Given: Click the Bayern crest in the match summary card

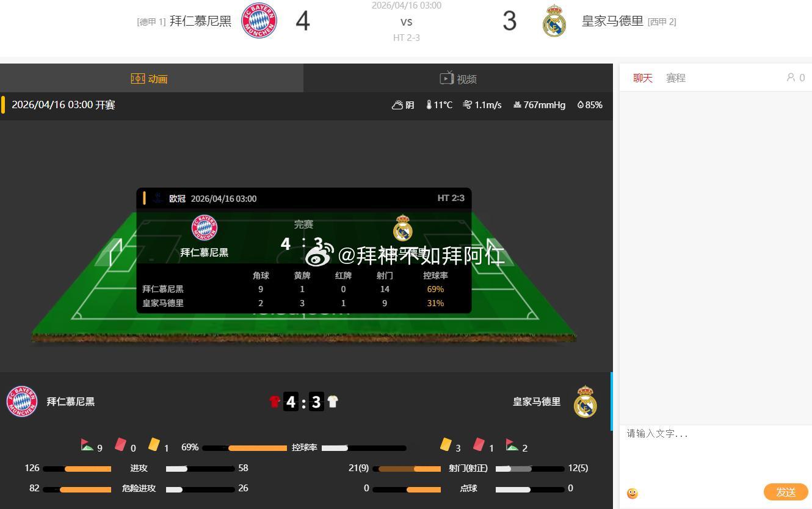Looking at the screenshot, I should pyautogui.click(x=205, y=227).
